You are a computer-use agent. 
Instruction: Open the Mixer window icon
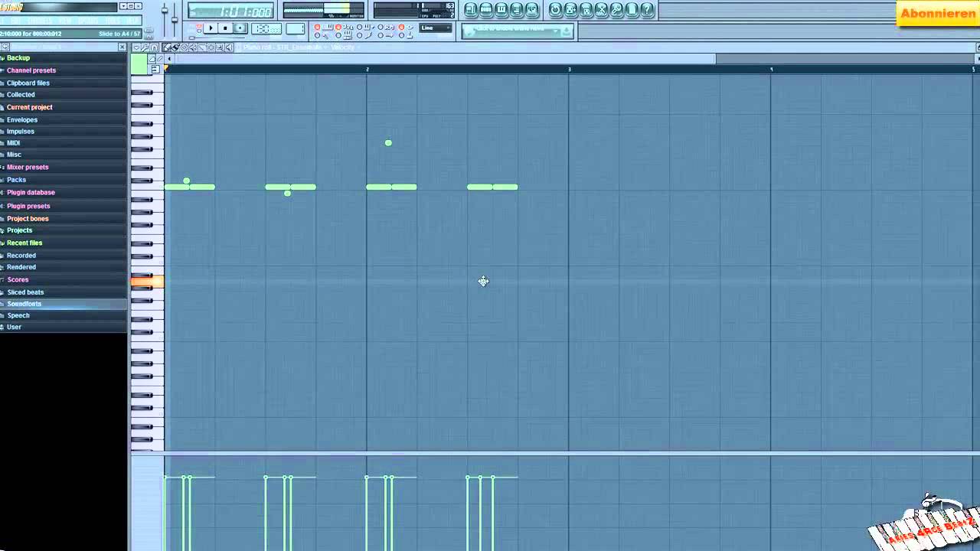tap(532, 10)
